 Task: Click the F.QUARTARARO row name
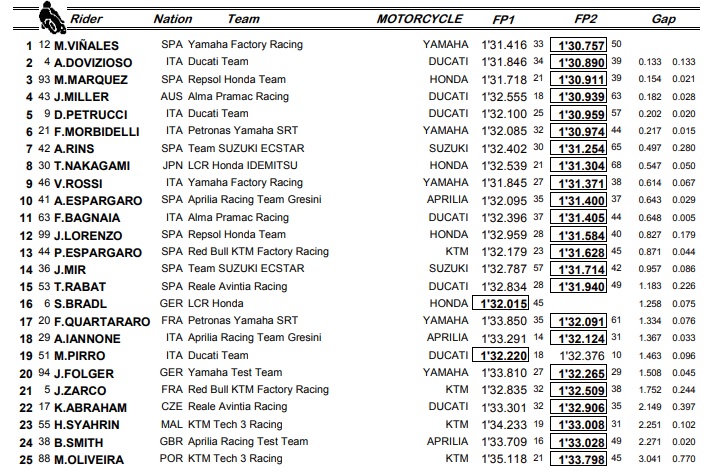(x=102, y=322)
